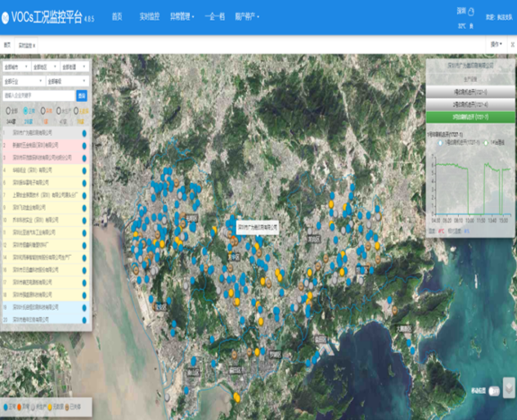Viewport: 517px width, 420px height.
Task: Click the enterprise keyword search input
Action: [39, 96]
